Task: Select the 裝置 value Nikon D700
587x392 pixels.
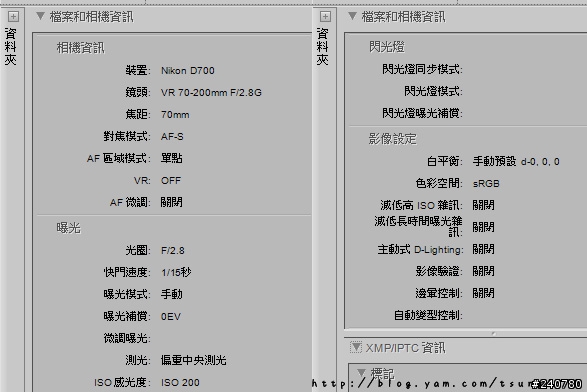Action: pos(188,70)
